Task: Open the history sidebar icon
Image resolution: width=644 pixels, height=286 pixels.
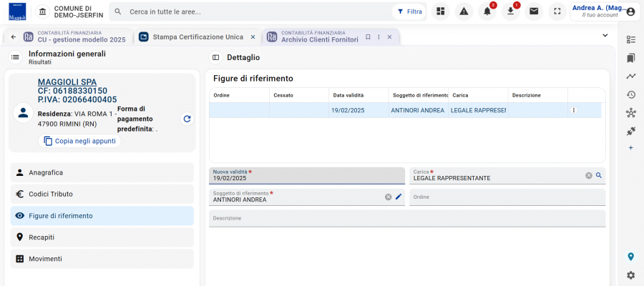Action: coord(631,95)
